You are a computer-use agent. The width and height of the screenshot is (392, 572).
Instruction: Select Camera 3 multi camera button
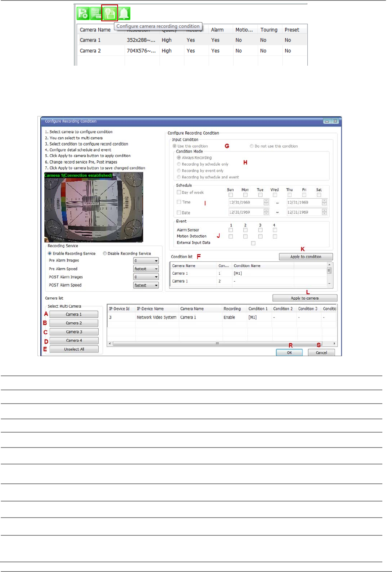point(74,332)
